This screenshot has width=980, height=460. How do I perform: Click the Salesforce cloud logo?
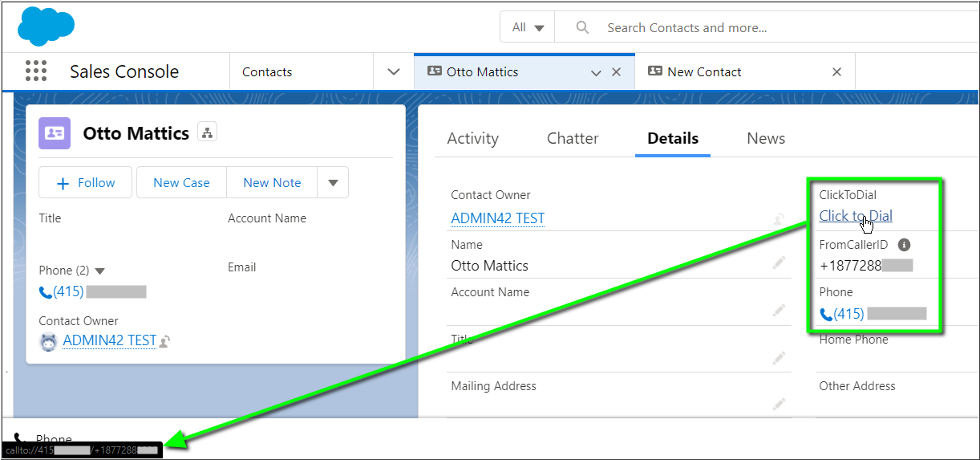tap(46, 26)
